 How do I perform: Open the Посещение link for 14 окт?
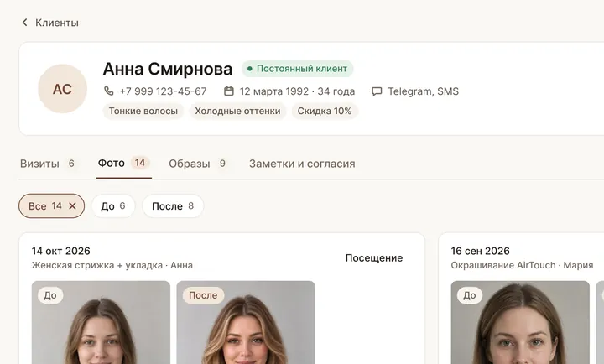[374, 257]
